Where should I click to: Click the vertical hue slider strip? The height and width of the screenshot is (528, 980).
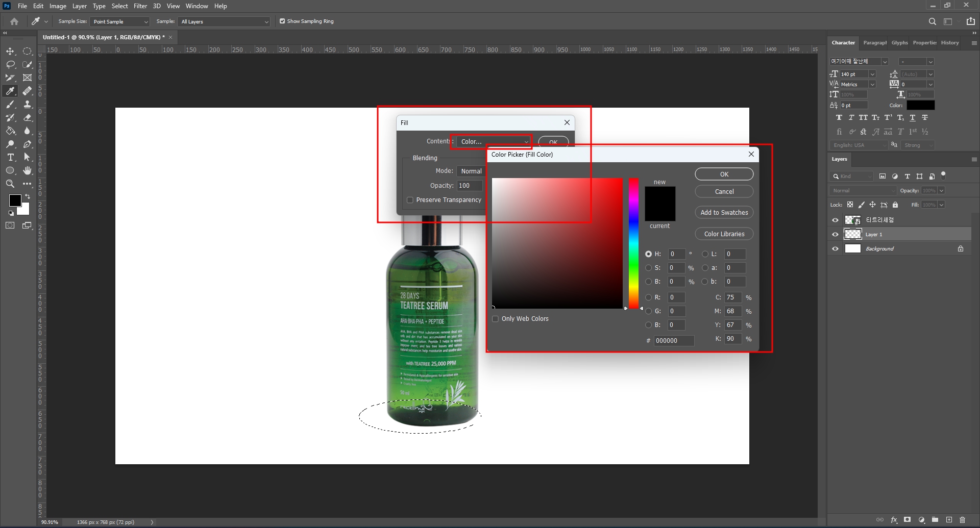point(633,243)
